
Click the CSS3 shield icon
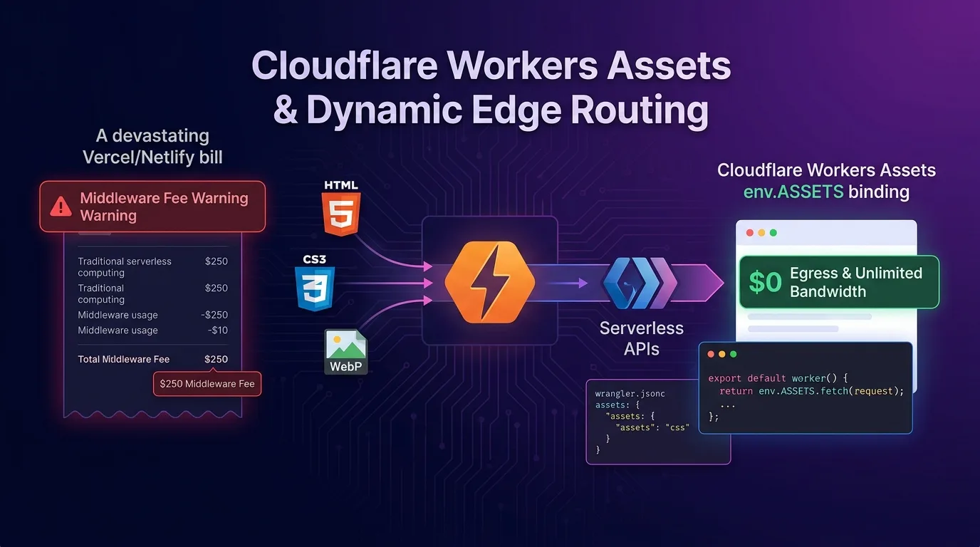(315, 288)
